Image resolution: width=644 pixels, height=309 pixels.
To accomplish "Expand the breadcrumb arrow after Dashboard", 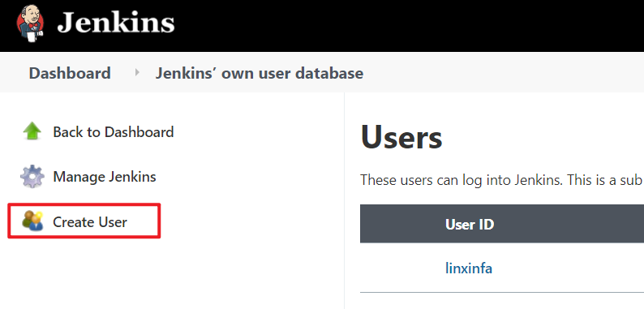I will click(x=137, y=73).
